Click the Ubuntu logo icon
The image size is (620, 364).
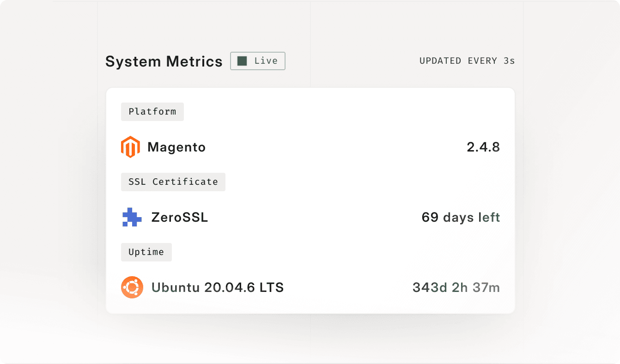point(132,287)
